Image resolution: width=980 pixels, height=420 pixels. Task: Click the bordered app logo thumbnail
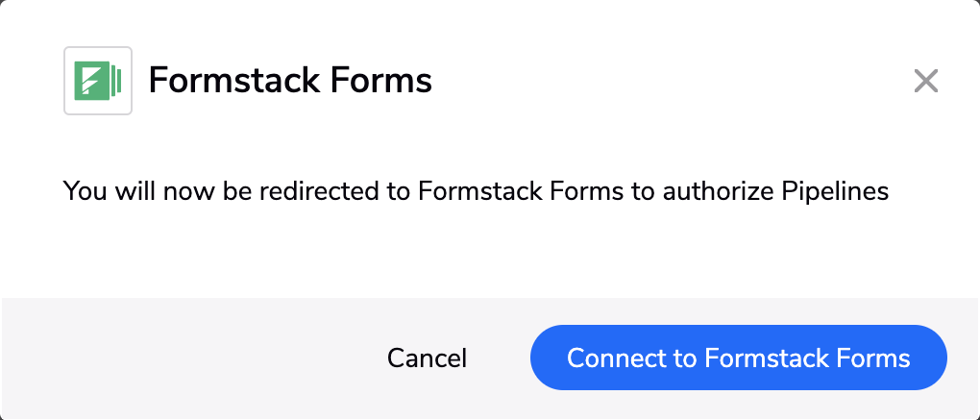click(x=97, y=81)
